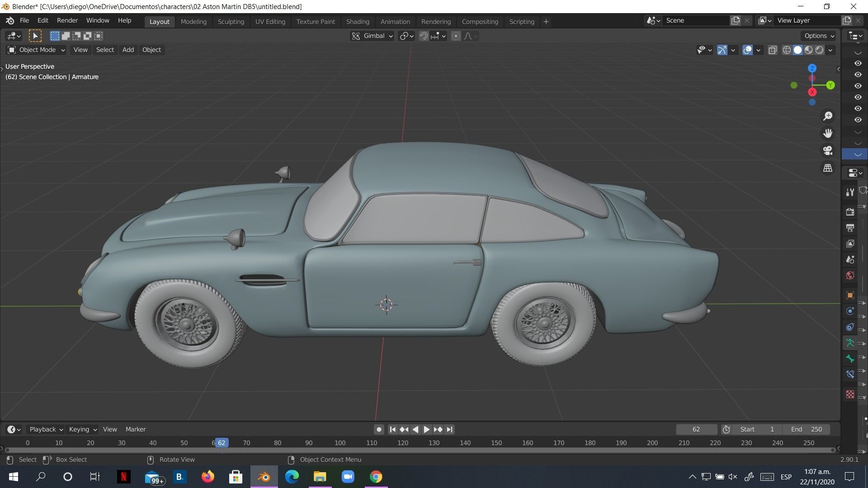Toggle proportional editing button
This screenshot has height=488, width=868.
click(x=456, y=36)
